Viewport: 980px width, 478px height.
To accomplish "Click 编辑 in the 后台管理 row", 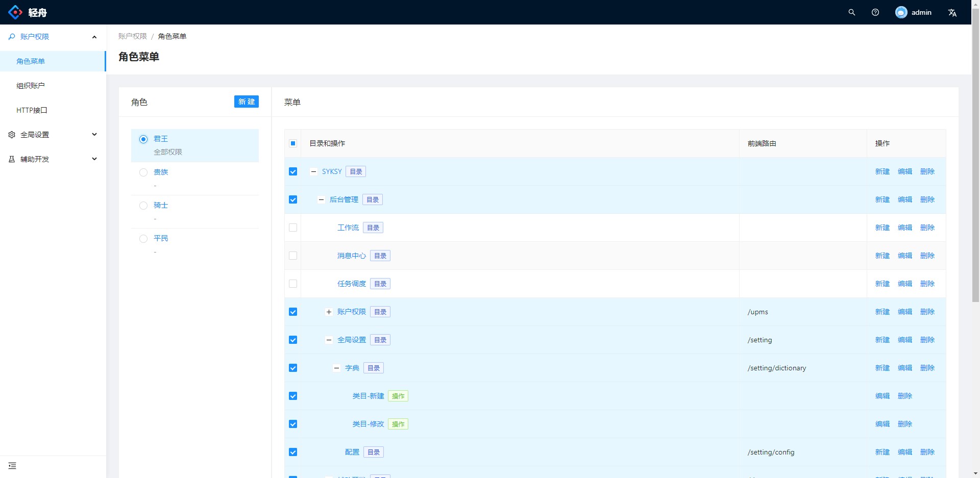I will [x=905, y=199].
